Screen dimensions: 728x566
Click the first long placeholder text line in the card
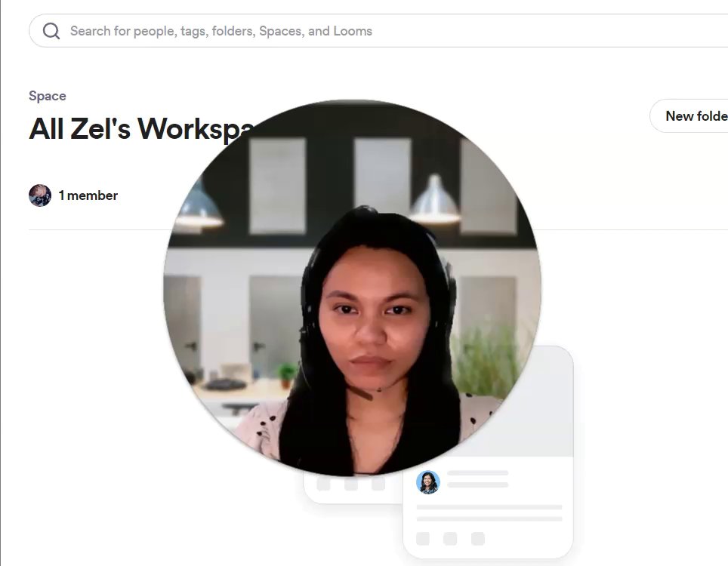click(x=489, y=507)
